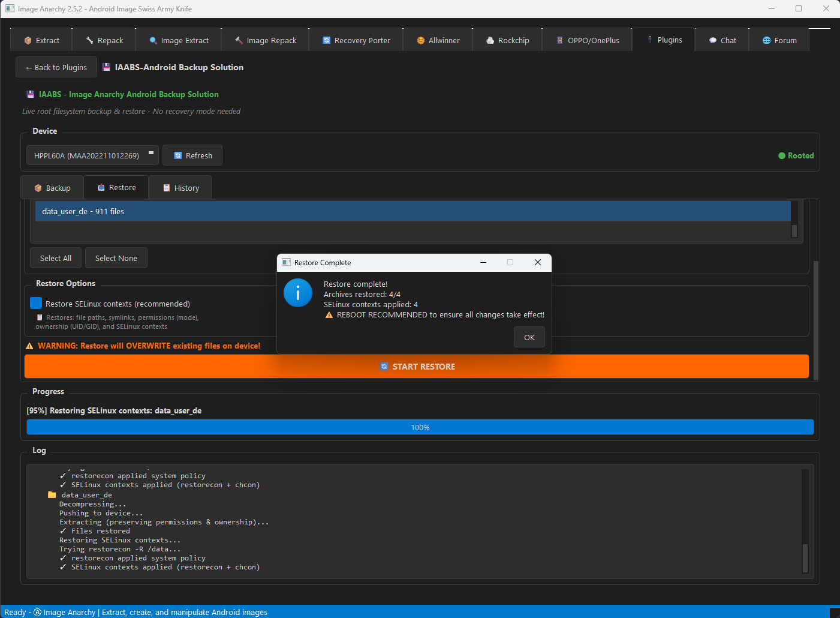Viewport: 840px width, 618px height.
Task: Click the Refresh device icon
Action: pyautogui.click(x=177, y=155)
